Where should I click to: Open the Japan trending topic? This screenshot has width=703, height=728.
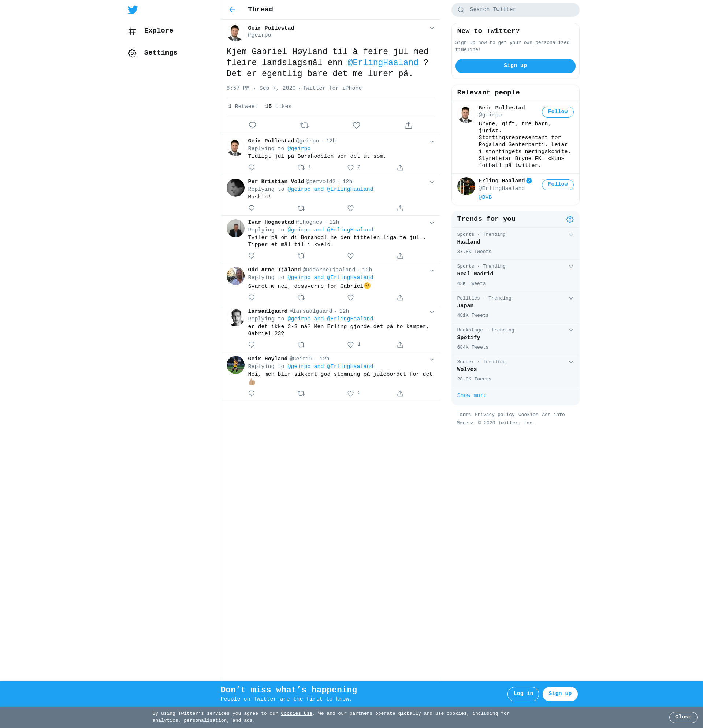pos(515,307)
